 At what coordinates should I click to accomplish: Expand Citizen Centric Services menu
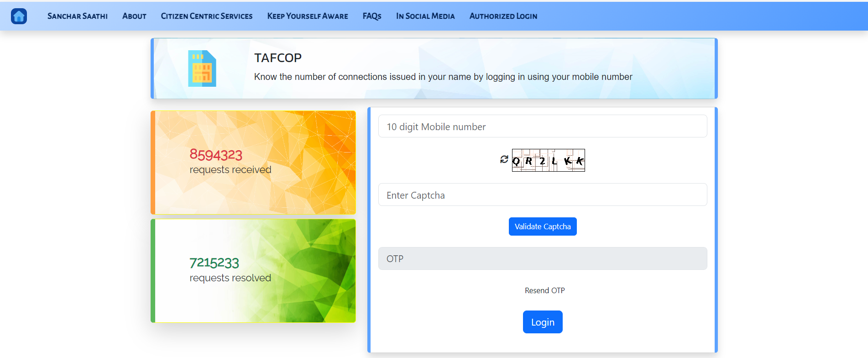point(206,16)
